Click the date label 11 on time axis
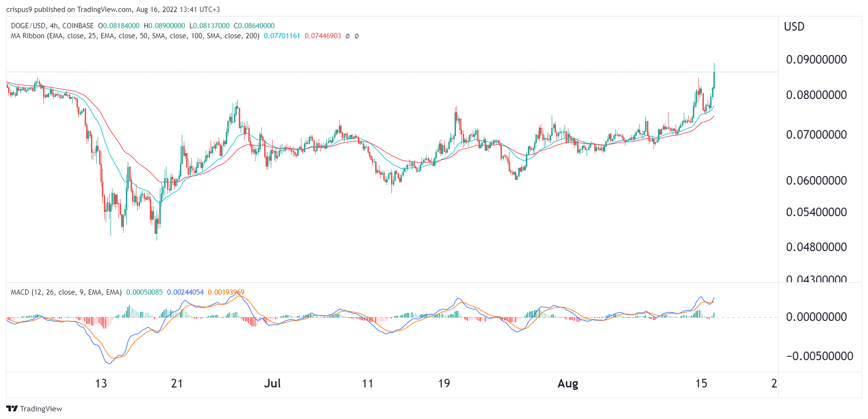Screen dimensions: 868x419 (x=367, y=384)
